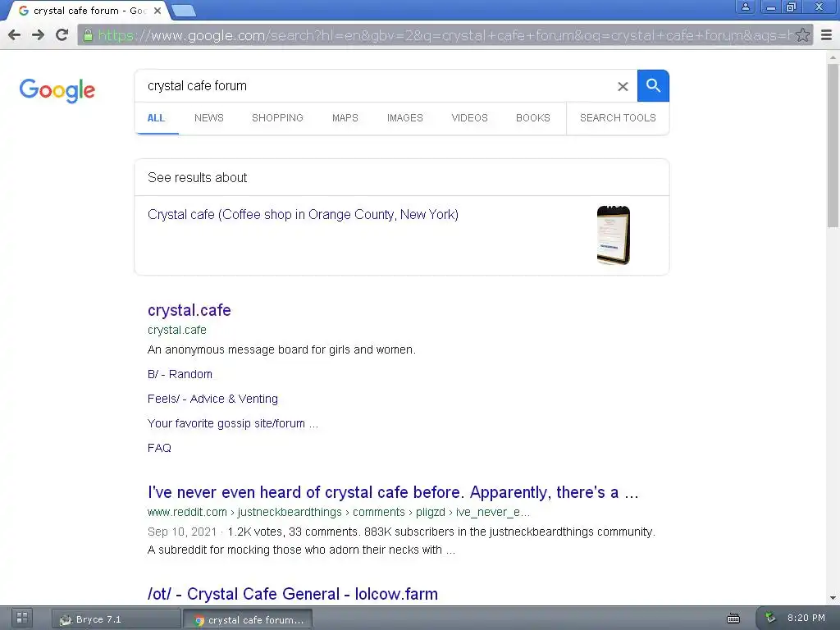Open the crystal.cafe result title
The width and height of the screenshot is (840, 630).
tap(189, 310)
